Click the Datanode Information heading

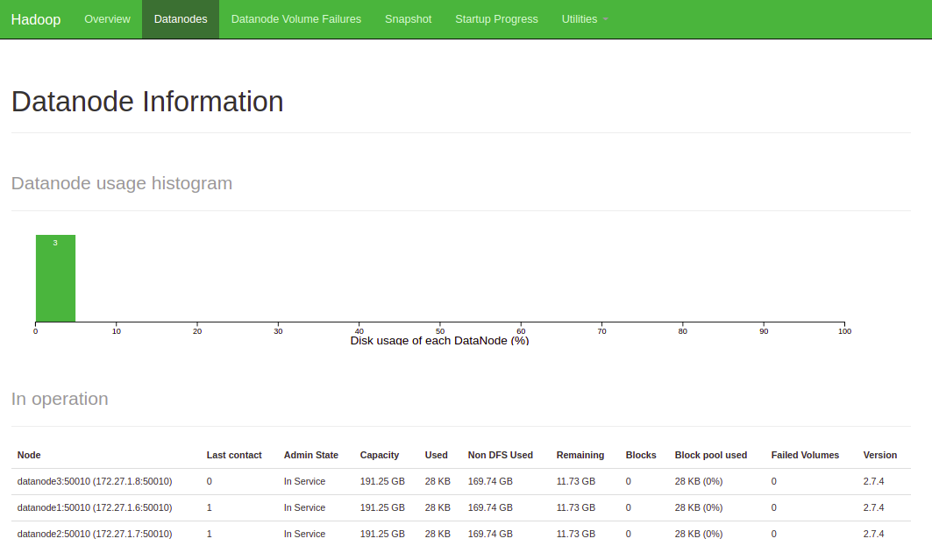[147, 102]
